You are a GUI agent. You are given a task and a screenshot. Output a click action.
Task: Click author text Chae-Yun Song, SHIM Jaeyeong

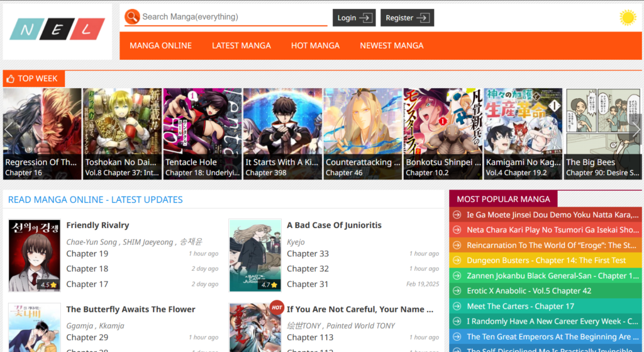tap(119, 242)
